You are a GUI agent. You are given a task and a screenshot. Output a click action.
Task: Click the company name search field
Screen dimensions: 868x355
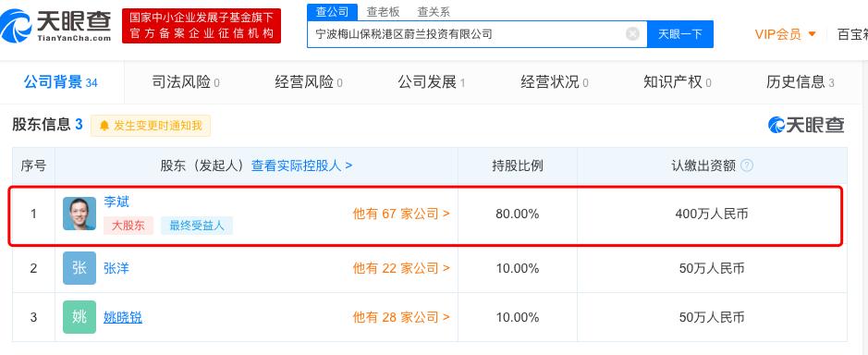pos(468,34)
